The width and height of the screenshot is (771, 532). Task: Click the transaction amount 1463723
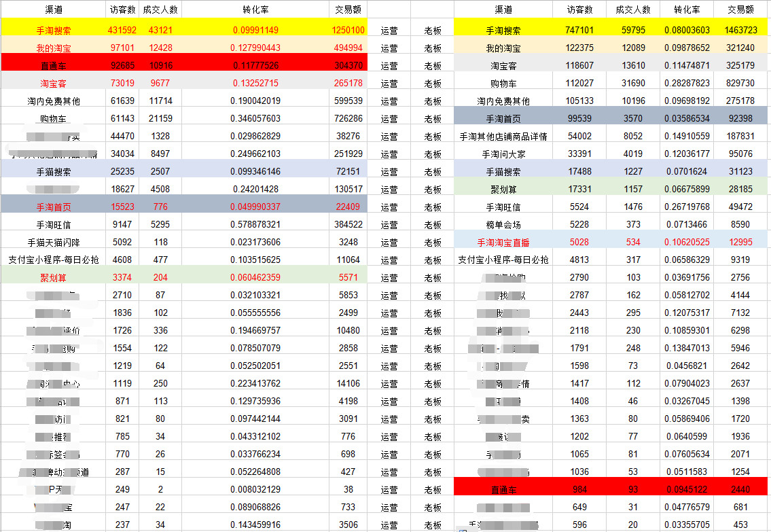click(740, 30)
